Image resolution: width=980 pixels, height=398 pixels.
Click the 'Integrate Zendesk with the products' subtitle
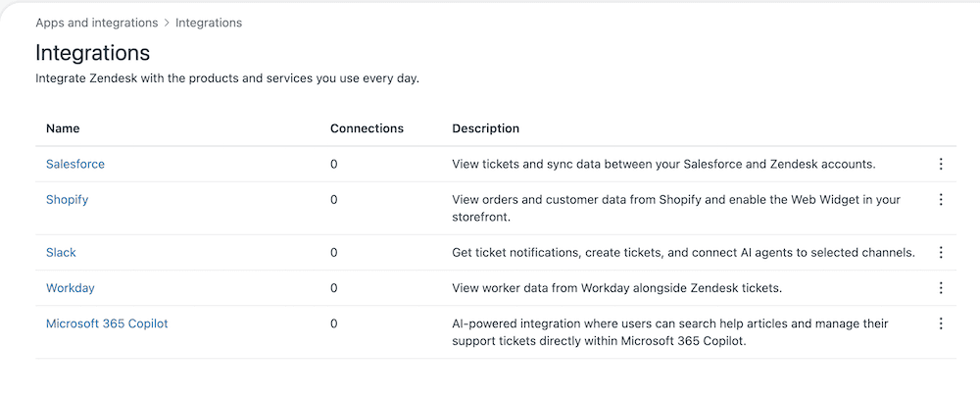point(227,79)
